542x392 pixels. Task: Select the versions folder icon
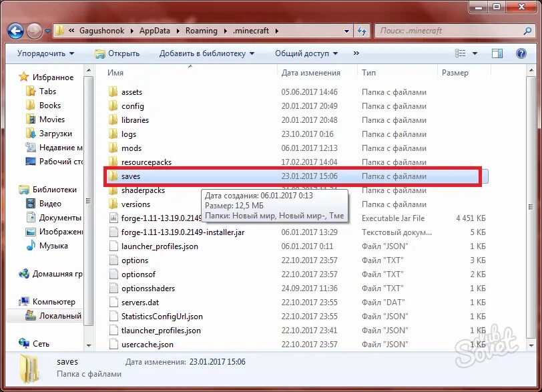113,204
